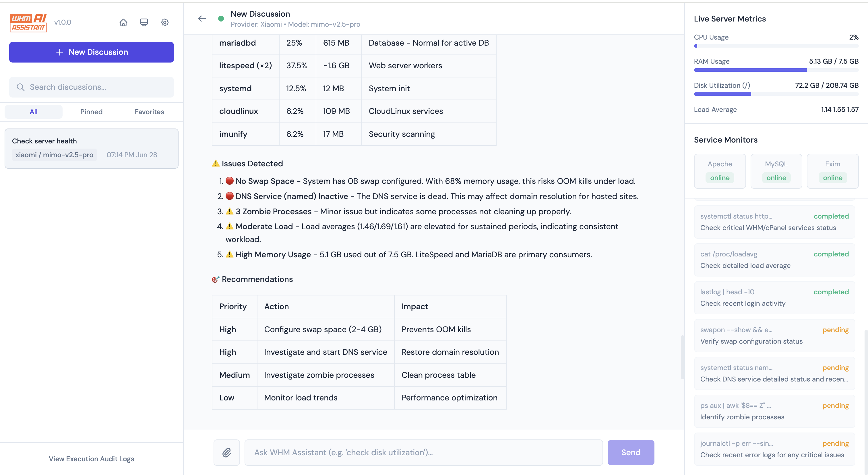Click the mariadbd table cell
The image size is (868, 475).
(245, 43)
